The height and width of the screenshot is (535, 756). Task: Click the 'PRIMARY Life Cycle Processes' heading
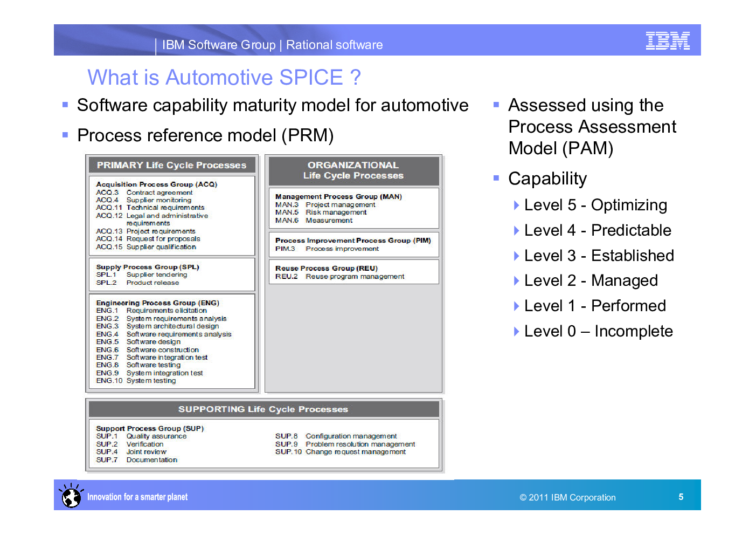pos(171,165)
